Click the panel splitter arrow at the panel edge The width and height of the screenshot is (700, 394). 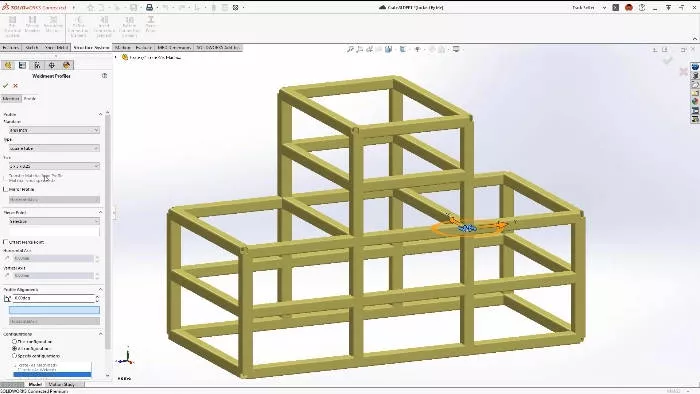(x=114, y=213)
